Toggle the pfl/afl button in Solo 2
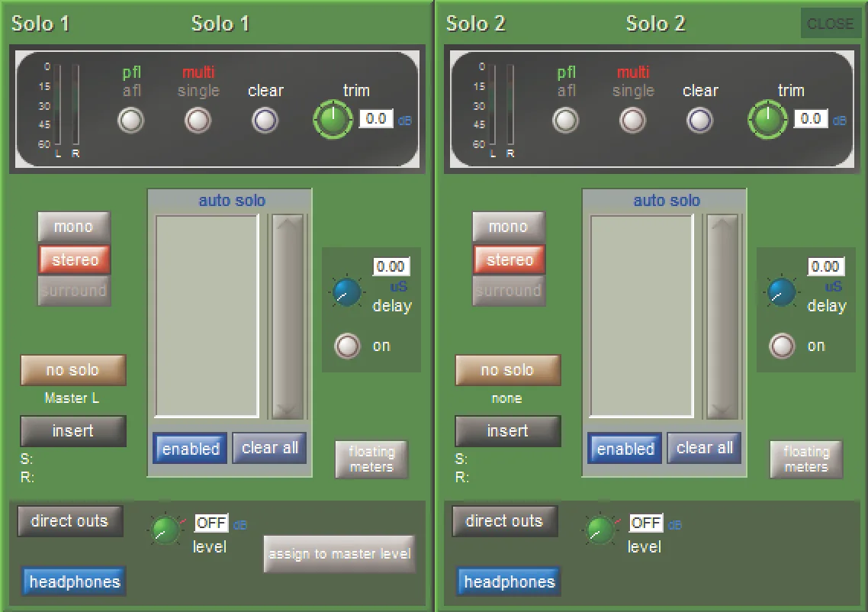 click(566, 120)
